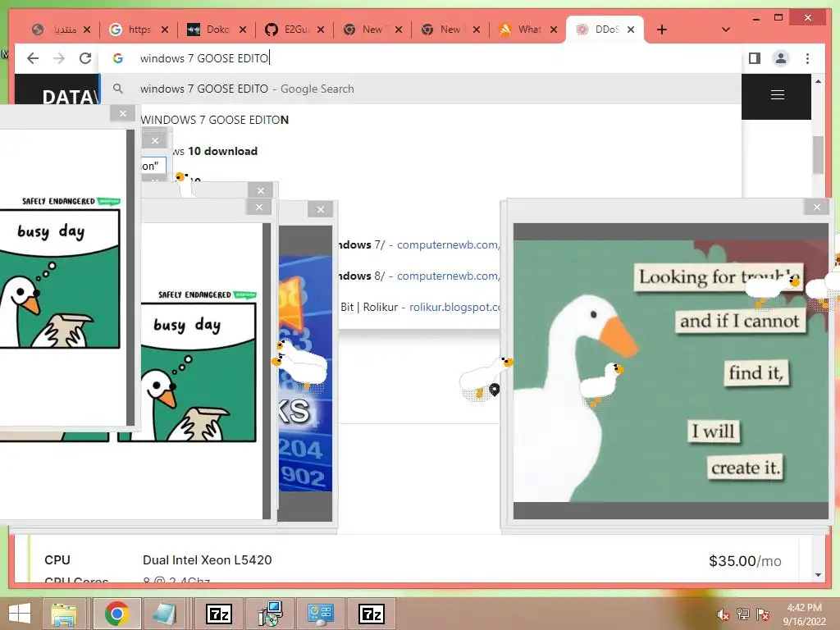Viewport: 840px width, 630px height.
Task: Click the white goose walking at center
Action: tap(485, 378)
